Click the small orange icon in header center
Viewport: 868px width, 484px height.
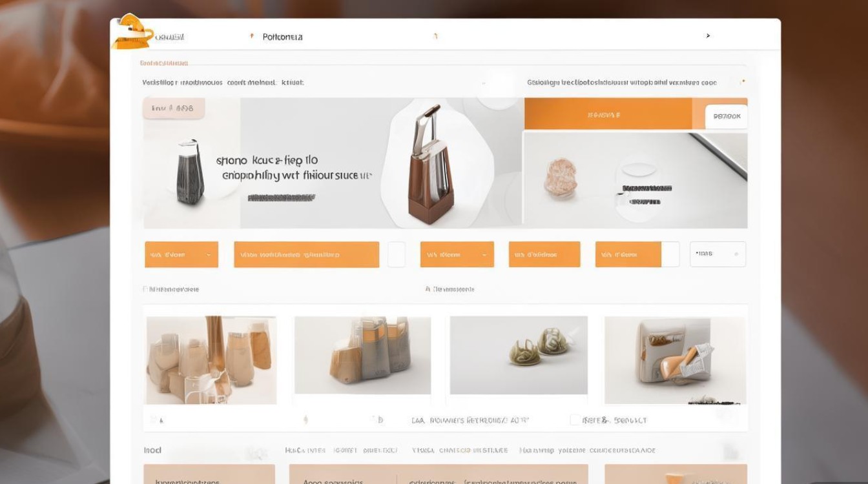pyautogui.click(x=435, y=37)
